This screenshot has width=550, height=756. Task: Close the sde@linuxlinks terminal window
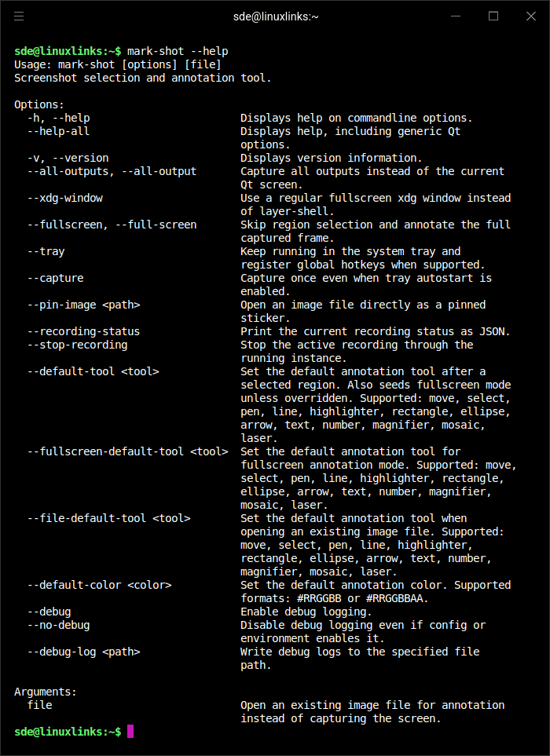(x=530, y=16)
